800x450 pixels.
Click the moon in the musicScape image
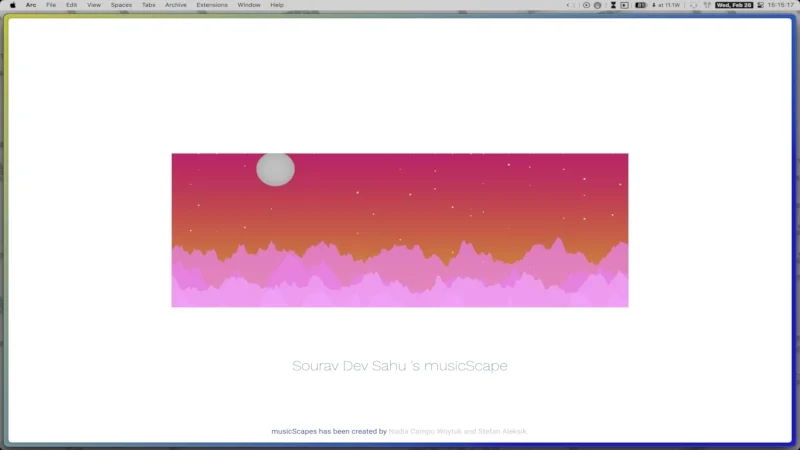pyautogui.click(x=275, y=170)
